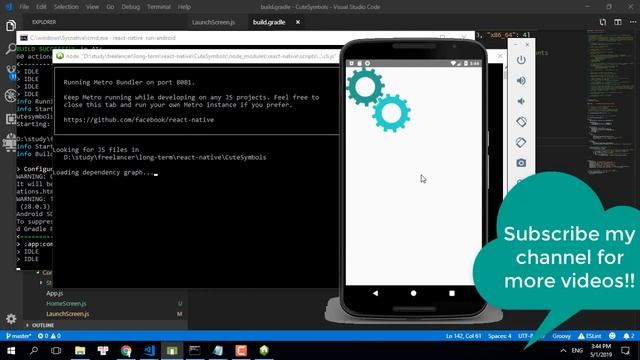The height and width of the screenshot is (360, 640).
Task: Tap the Android recents square button
Action: 451,293
